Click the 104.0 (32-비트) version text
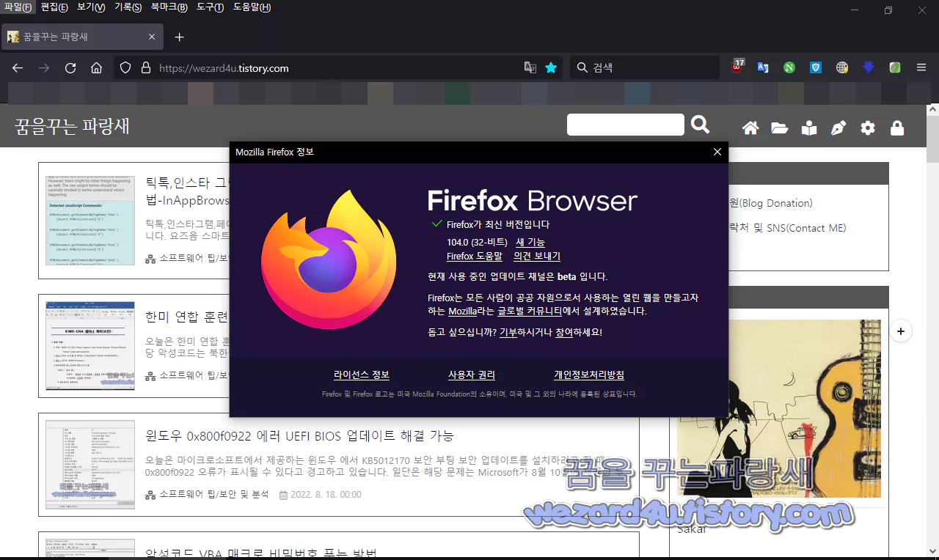 click(x=477, y=242)
